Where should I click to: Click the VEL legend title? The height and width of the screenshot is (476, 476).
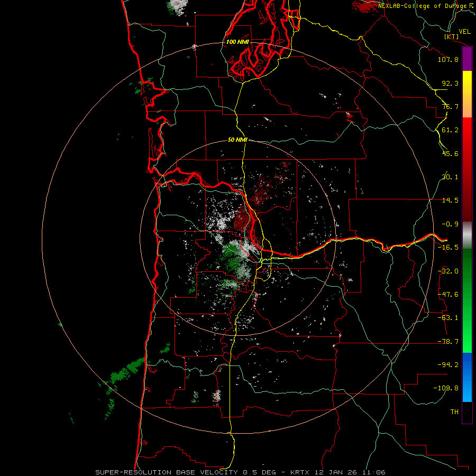[464, 32]
